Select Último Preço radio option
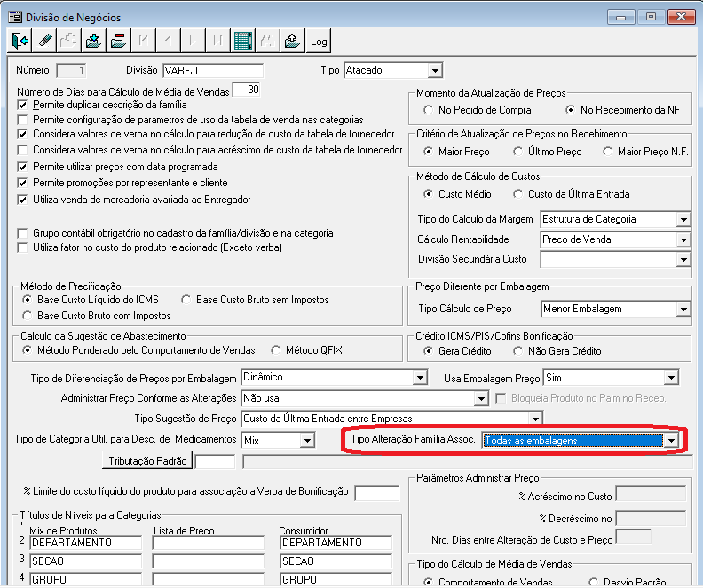The height and width of the screenshot is (588, 703). point(517,152)
